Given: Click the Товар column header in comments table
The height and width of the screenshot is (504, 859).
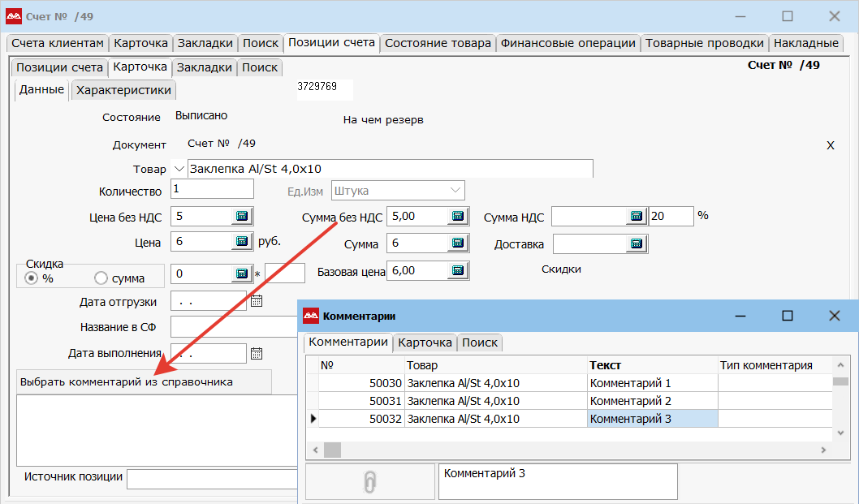Looking at the screenshot, I should pos(496,365).
